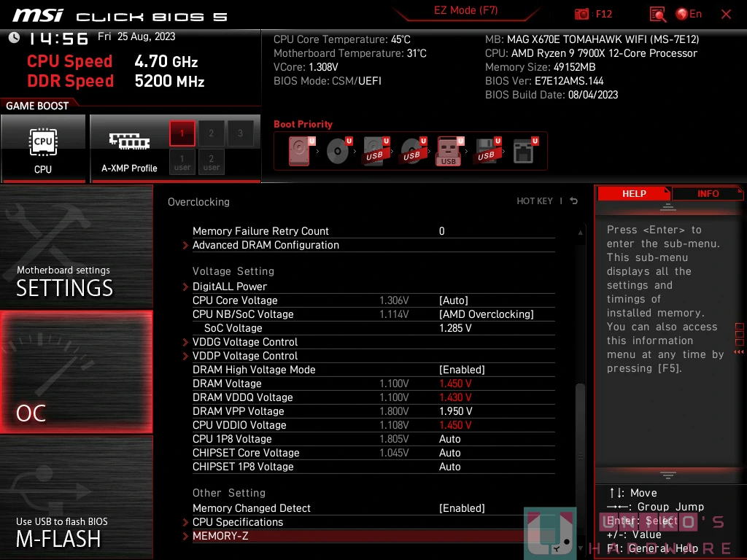The image size is (747, 560).
Task: Collapse help panel with top handle
Action: (x=668, y=206)
